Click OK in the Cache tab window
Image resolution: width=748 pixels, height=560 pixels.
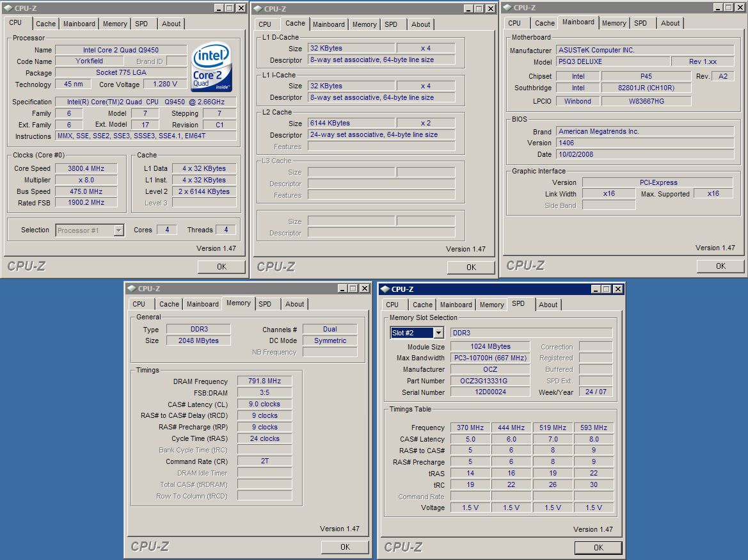pyautogui.click(x=472, y=267)
